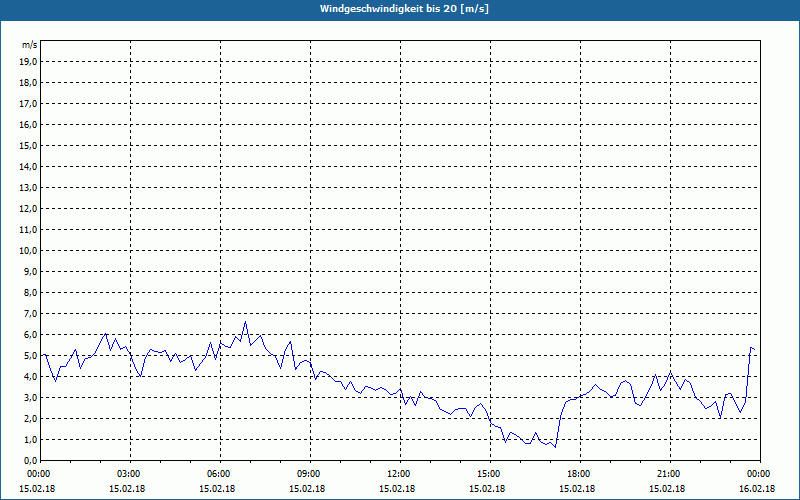Select the 1,0 y-axis label
The height and width of the screenshot is (500, 800).
(x=31, y=439)
